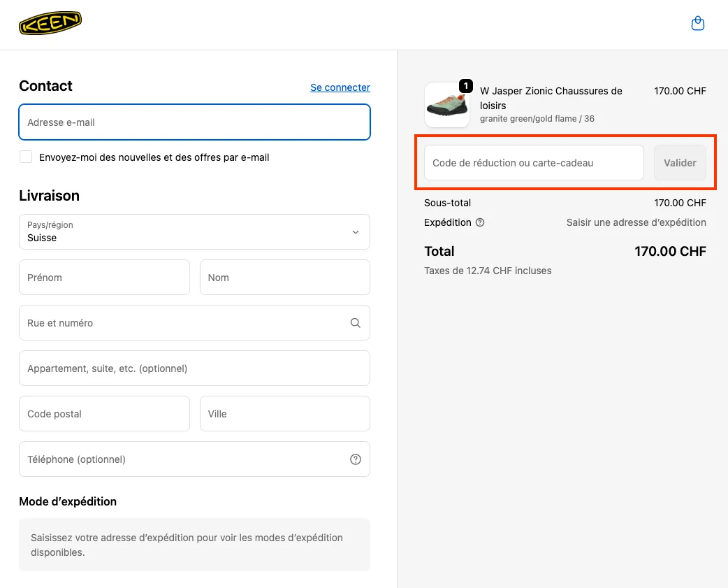The height and width of the screenshot is (588, 728).
Task: Click the search icon in the street field
Action: (355, 322)
